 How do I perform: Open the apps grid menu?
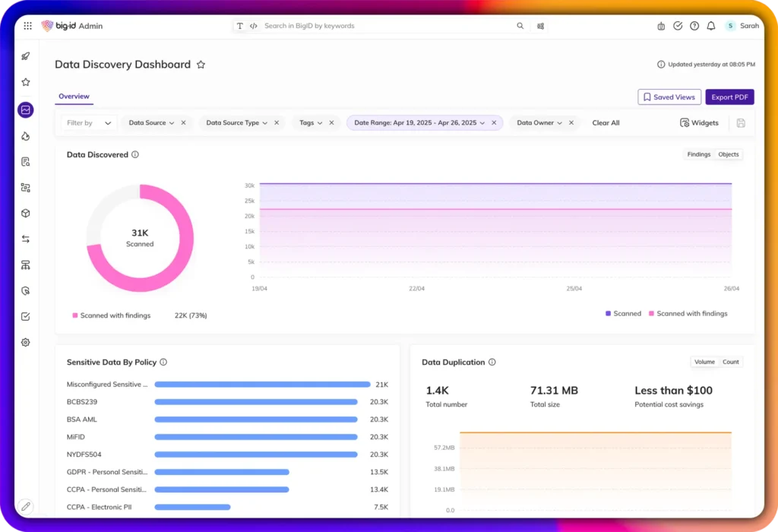28,26
